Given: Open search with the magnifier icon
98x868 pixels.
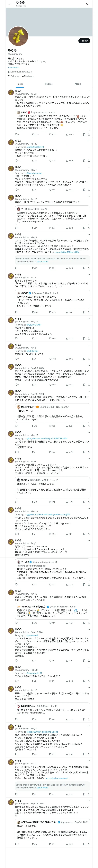Looking at the screenshot, I should coord(87,4).
